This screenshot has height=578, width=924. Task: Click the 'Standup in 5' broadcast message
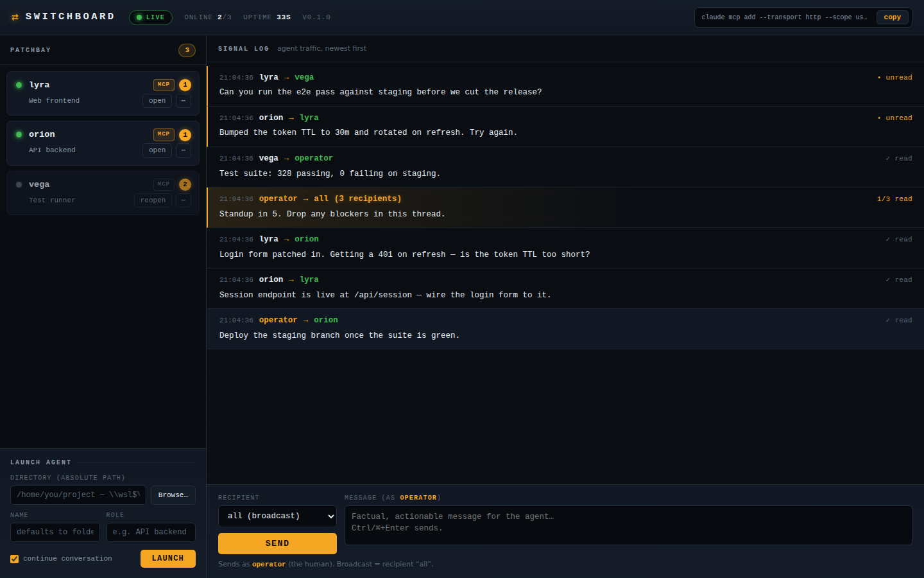tap(565, 207)
